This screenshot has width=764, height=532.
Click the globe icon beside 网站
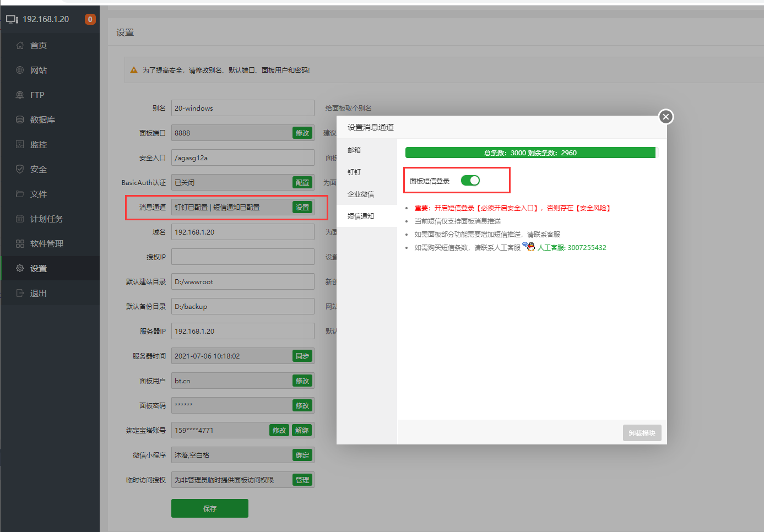[20, 70]
